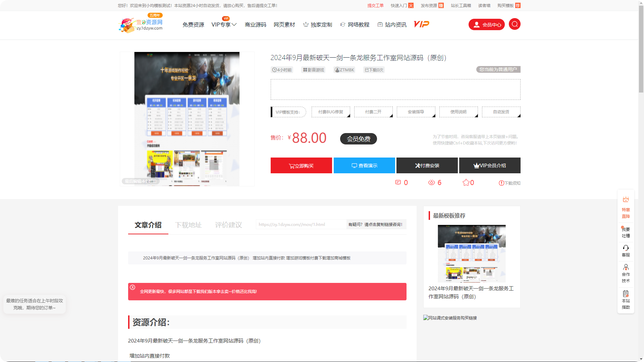Open 下载须知 warning notice
Image resolution: width=644 pixels, height=362 pixels.
coord(509,183)
